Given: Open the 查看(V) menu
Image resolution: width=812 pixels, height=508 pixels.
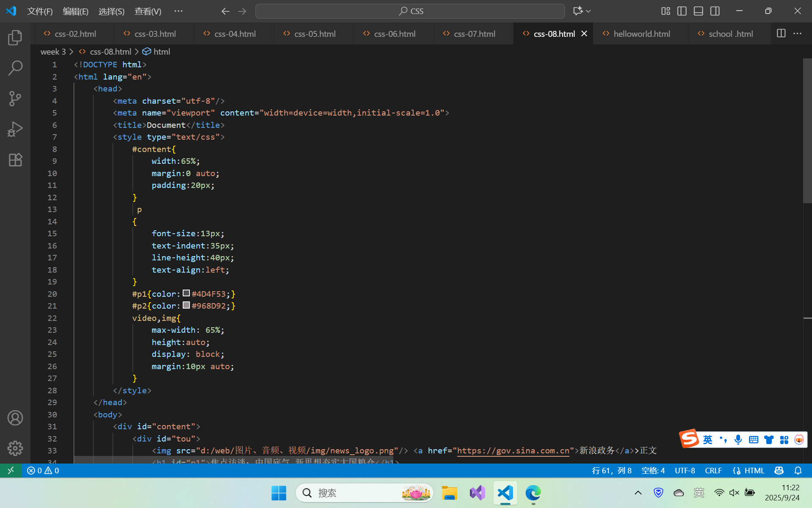Looking at the screenshot, I should (x=147, y=11).
